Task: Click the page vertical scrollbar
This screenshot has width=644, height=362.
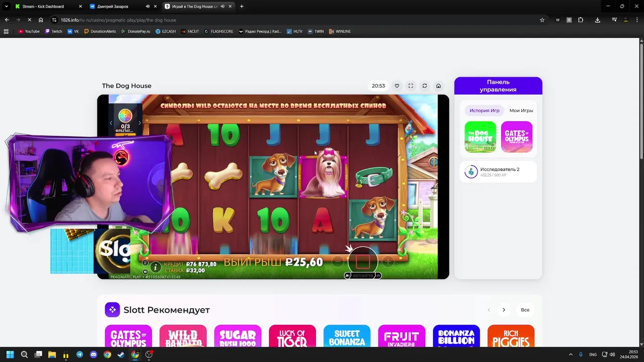Action: 641,101
